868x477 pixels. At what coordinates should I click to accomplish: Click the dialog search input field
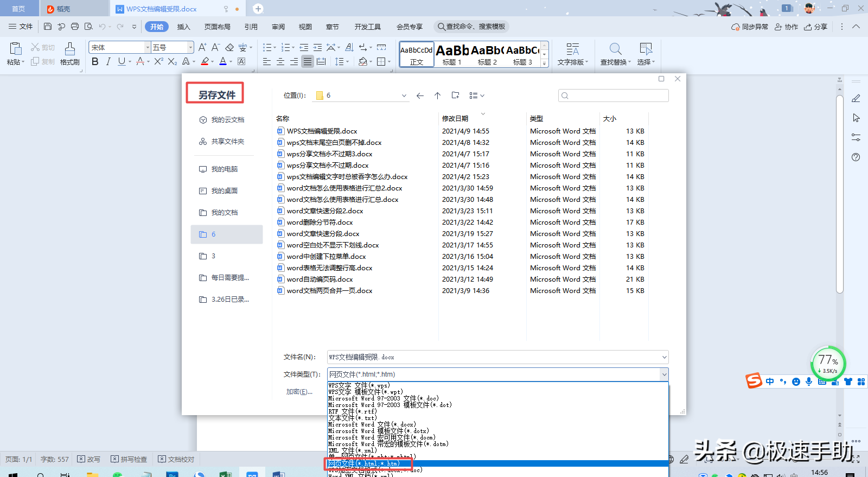tap(614, 96)
